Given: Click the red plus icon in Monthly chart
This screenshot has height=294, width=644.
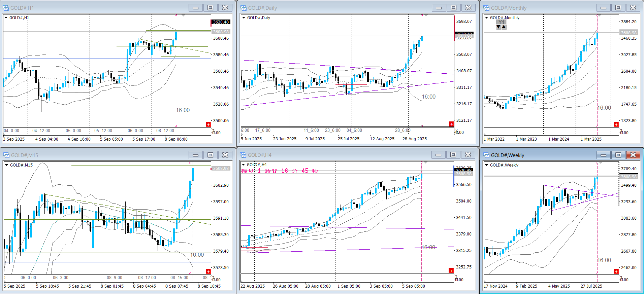Looking at the screenshot, I should 616,124.
